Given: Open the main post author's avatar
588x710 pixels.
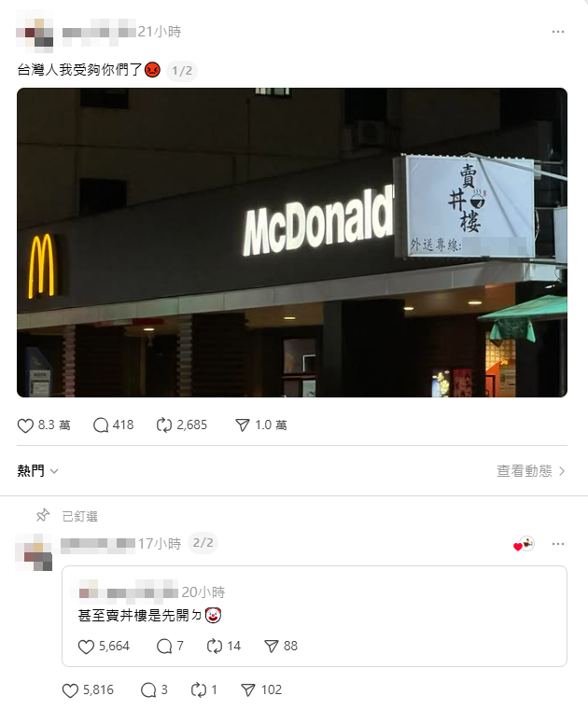Looking at the screenshot, I should coord(35,32).
